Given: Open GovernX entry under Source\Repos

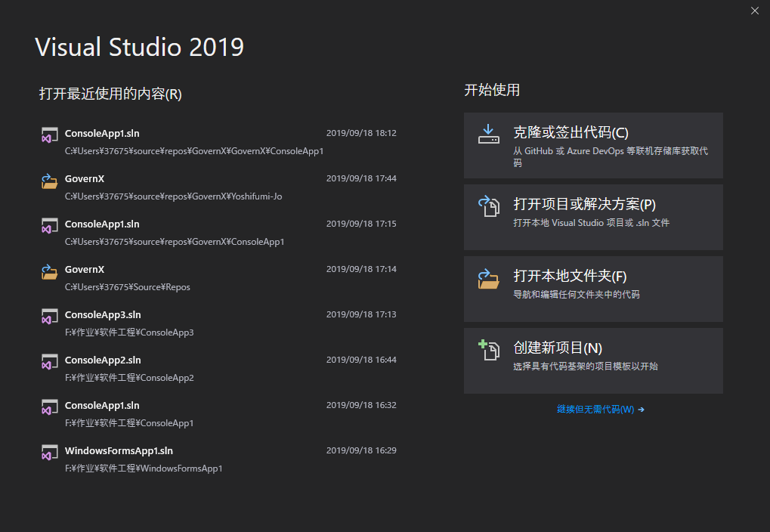Looking at the screenshot, I should (x=218, y=277).
